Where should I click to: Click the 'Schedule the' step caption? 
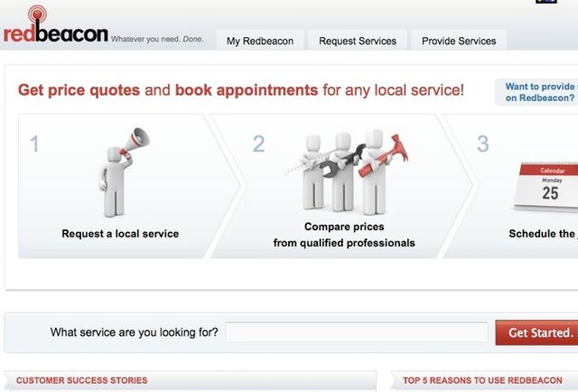[x=543, y=234]
